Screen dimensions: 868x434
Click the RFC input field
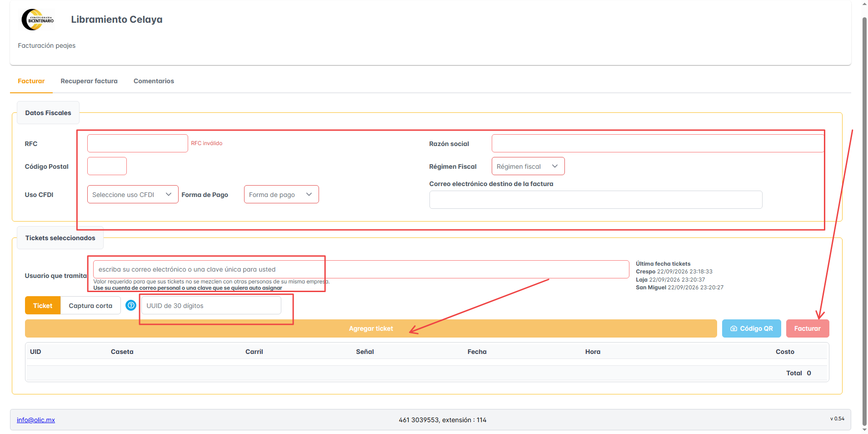[x=138, y=143]
